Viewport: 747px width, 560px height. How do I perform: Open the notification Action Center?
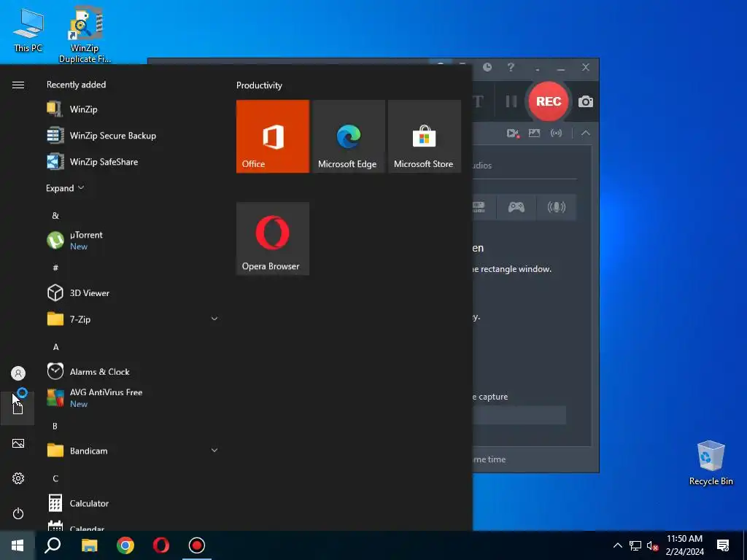coord(723,545)
